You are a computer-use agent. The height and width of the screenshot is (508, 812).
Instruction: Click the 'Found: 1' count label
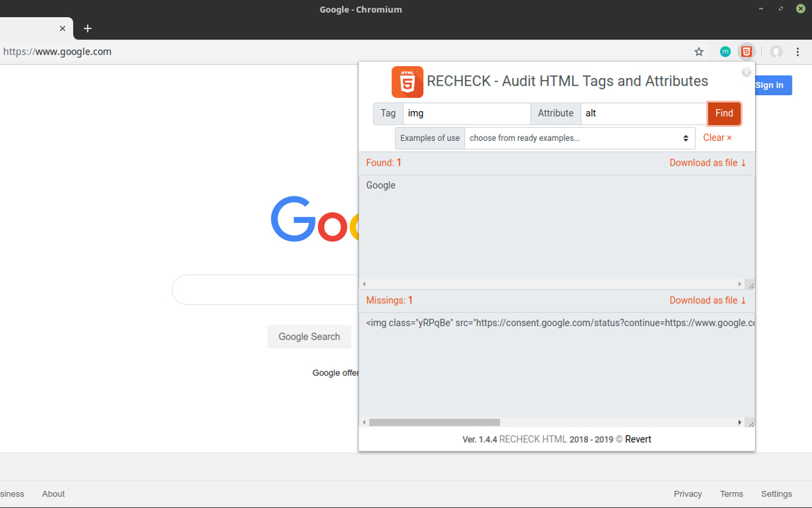point(384,163)
